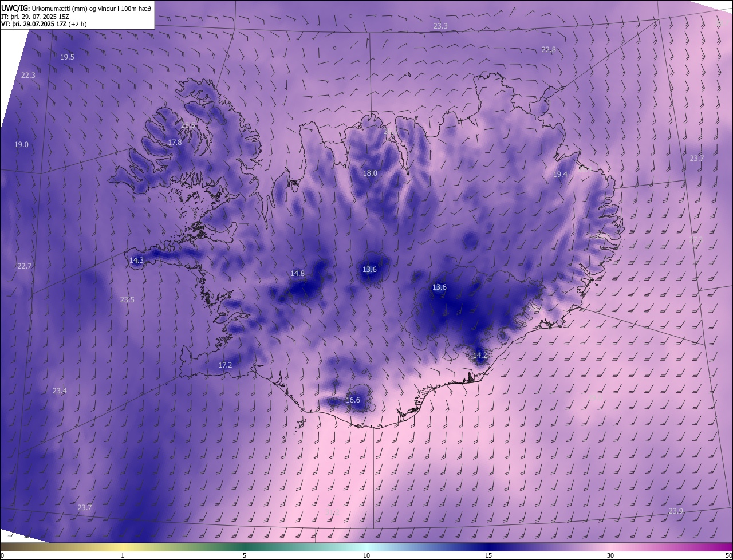Click the color scale tick labeled 50
733x560 pixels.
click(x=728, y=555)
